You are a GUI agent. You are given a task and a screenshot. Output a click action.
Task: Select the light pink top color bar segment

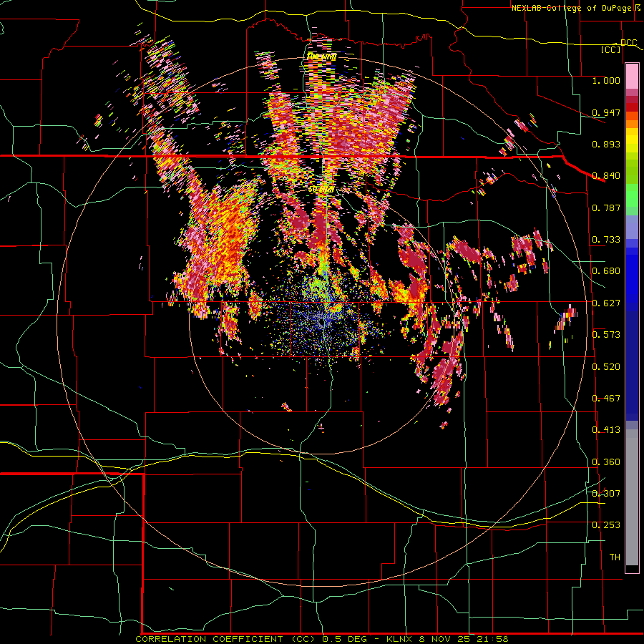[632, 76]
